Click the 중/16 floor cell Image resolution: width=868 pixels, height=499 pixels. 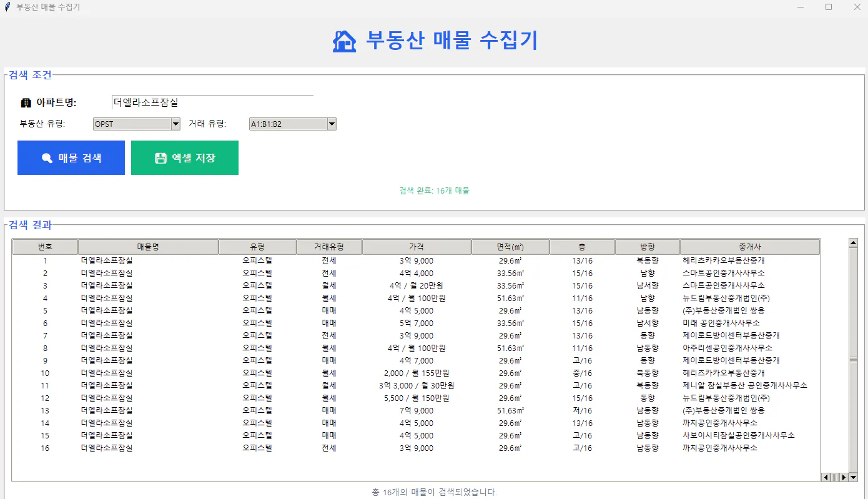(582, 373)
